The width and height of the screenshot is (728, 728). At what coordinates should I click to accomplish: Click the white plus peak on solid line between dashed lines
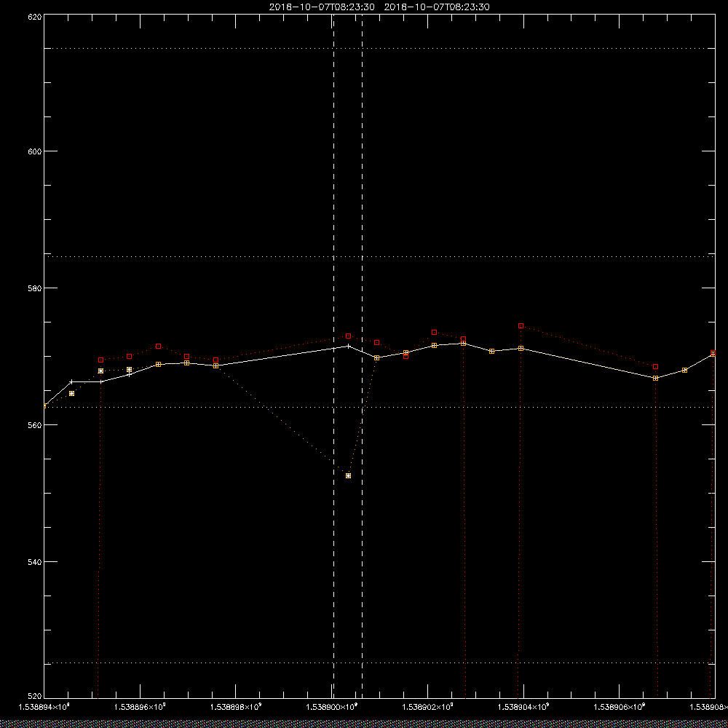coord(349,346)
